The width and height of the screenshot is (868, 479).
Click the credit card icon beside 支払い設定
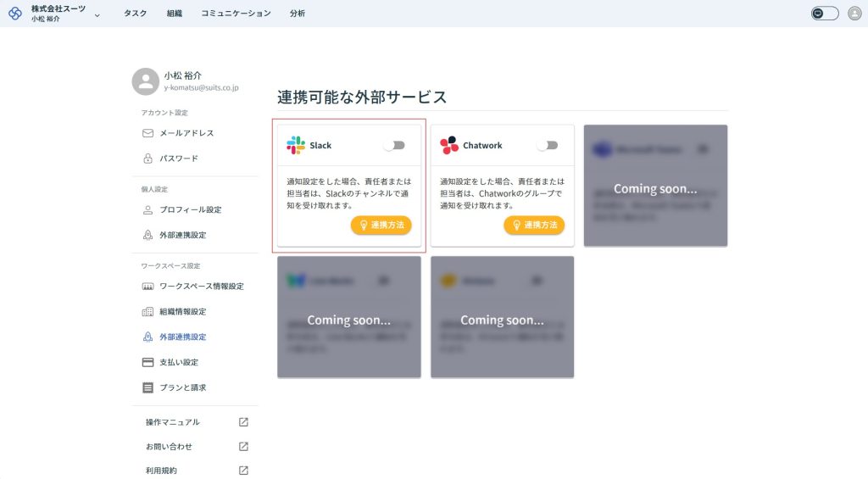click(x=147, y=362)
